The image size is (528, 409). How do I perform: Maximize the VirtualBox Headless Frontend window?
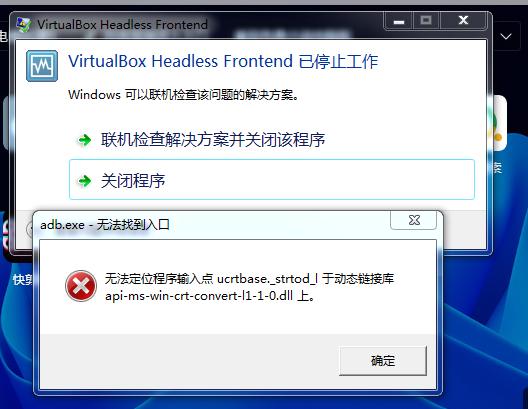pyautogui.click(x=426, y=21)
